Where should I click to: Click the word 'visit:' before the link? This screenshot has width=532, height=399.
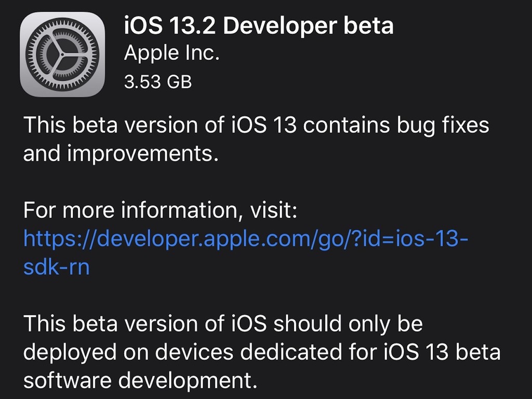click(x=273, y=210)
